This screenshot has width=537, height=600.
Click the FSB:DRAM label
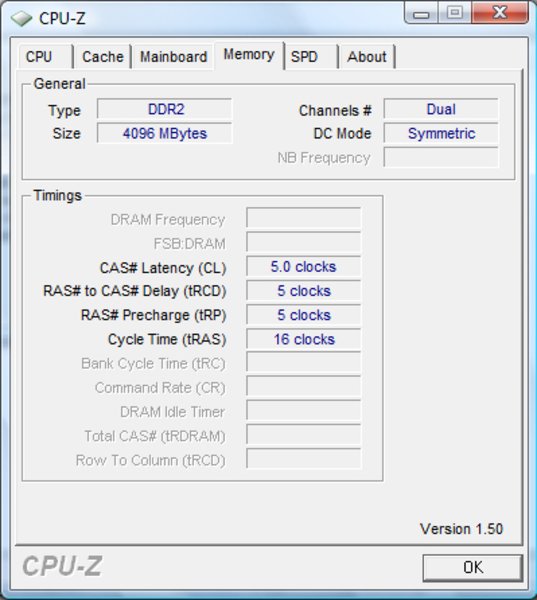coord(189,244)
